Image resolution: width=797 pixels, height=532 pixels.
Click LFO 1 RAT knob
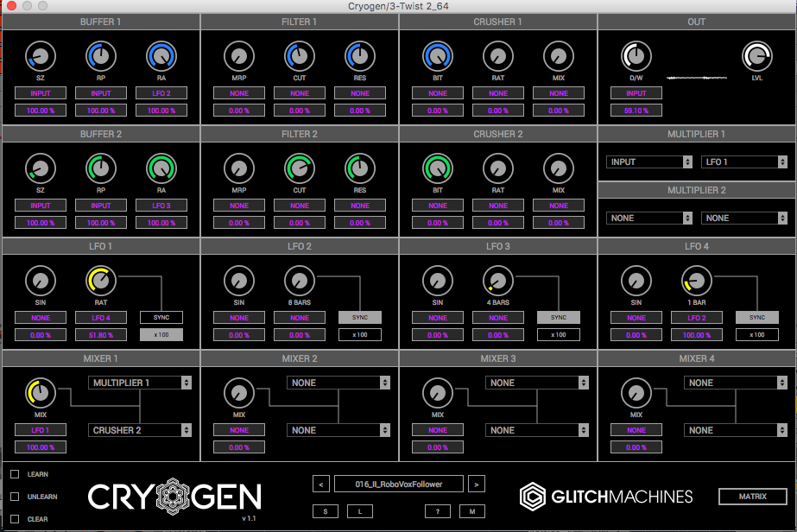101,281
